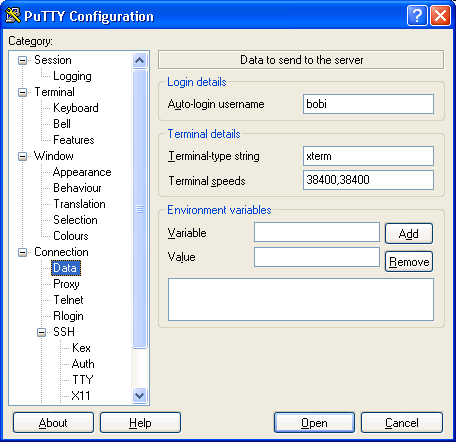Open the Bell settings category
The height and width of the screenshot is (442, 456).
point(62,124)
